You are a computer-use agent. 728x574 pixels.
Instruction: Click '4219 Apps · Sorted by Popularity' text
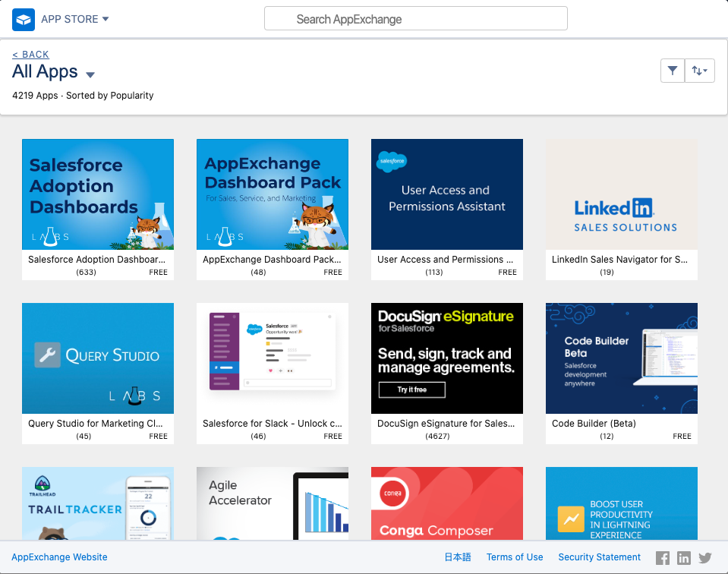(x=83, y=95)
